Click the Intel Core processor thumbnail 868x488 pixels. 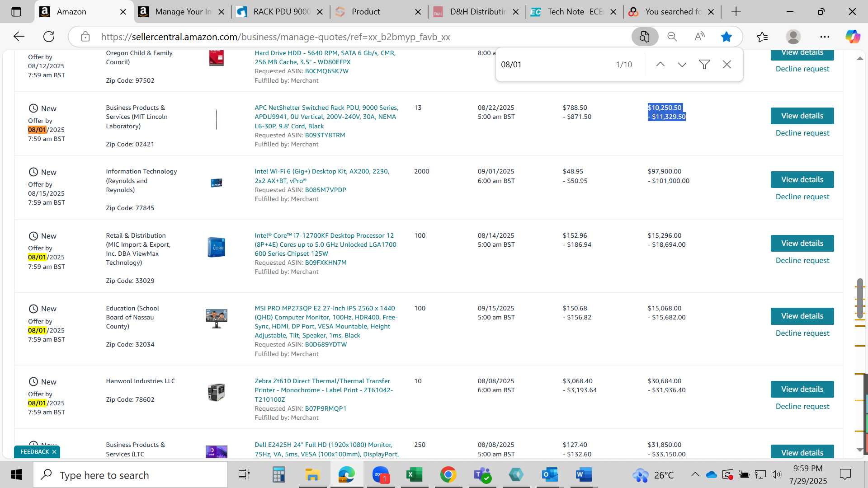217,247
